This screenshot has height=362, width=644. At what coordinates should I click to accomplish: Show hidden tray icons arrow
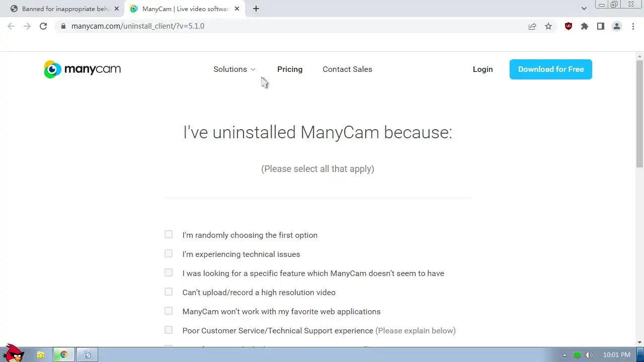565,355
